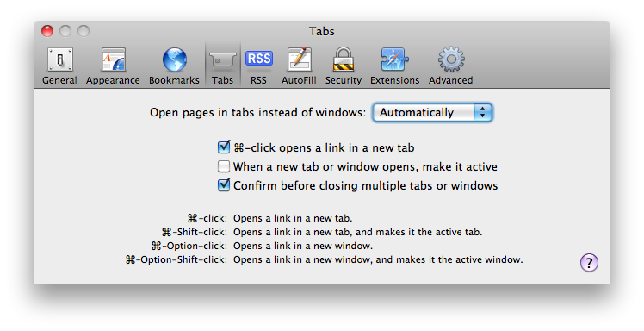
Task: Open the Extensions preferences pane
Action: 394,66
